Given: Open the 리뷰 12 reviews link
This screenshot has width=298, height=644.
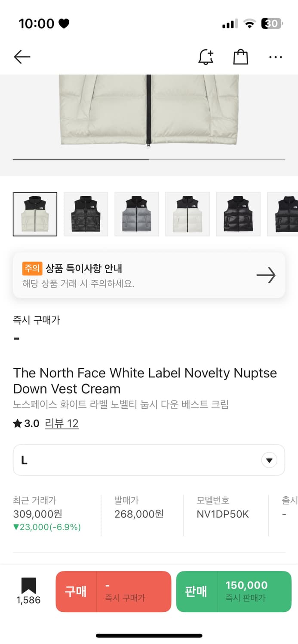Looking at the screenshot, I should (x=61, y=424).
